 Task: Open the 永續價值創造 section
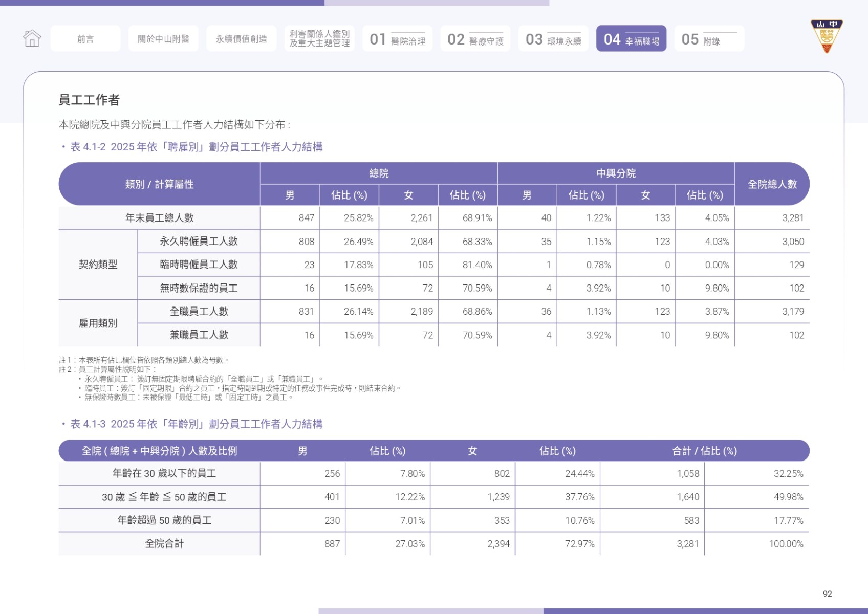pyautogui.click(x=242, y=38)
